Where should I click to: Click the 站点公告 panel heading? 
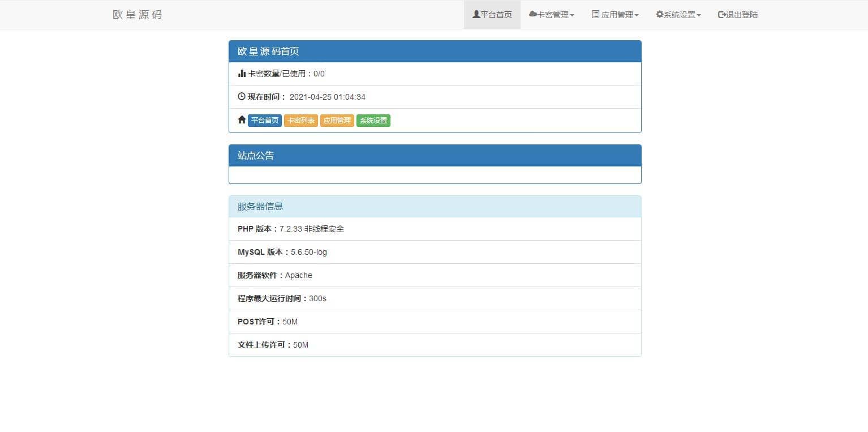coord(435,156)
